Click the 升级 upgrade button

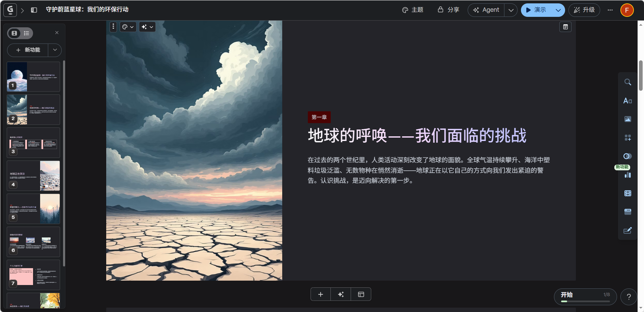[x=584, y=10]
